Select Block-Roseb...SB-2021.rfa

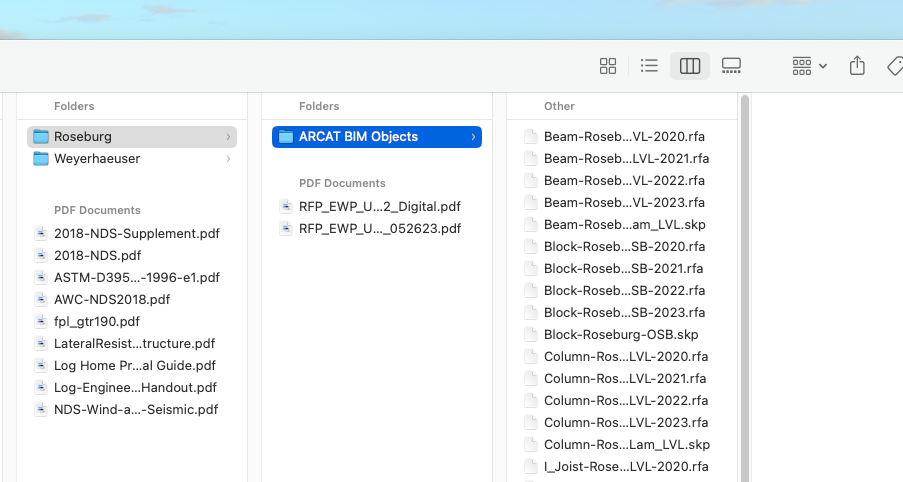(x=622, y=268)
